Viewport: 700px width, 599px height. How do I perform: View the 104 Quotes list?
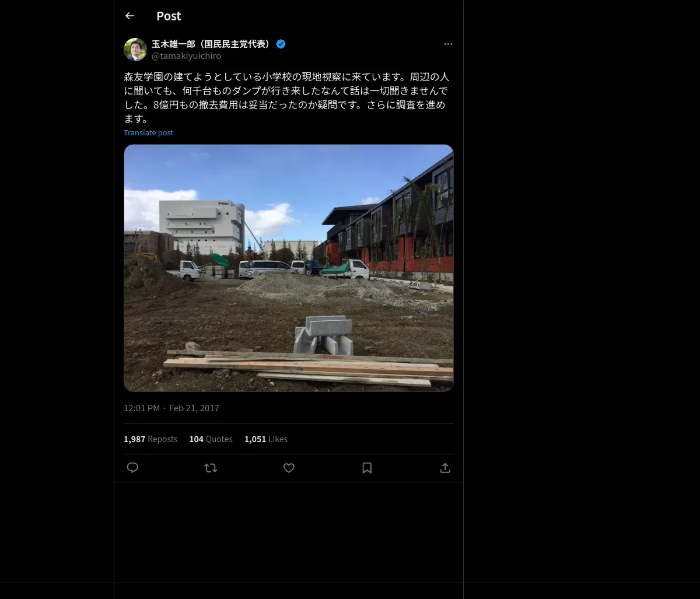[x=211, y=439]
